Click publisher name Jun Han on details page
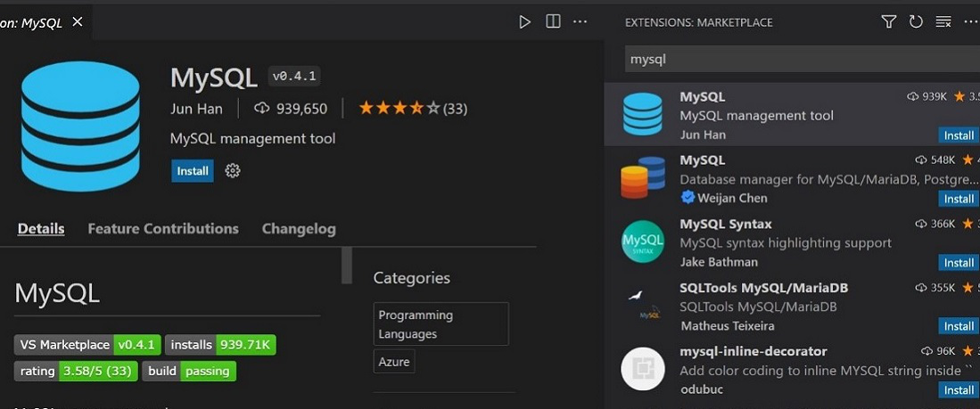The width and height of the screenshot is (980, 409). coord(196,109)
